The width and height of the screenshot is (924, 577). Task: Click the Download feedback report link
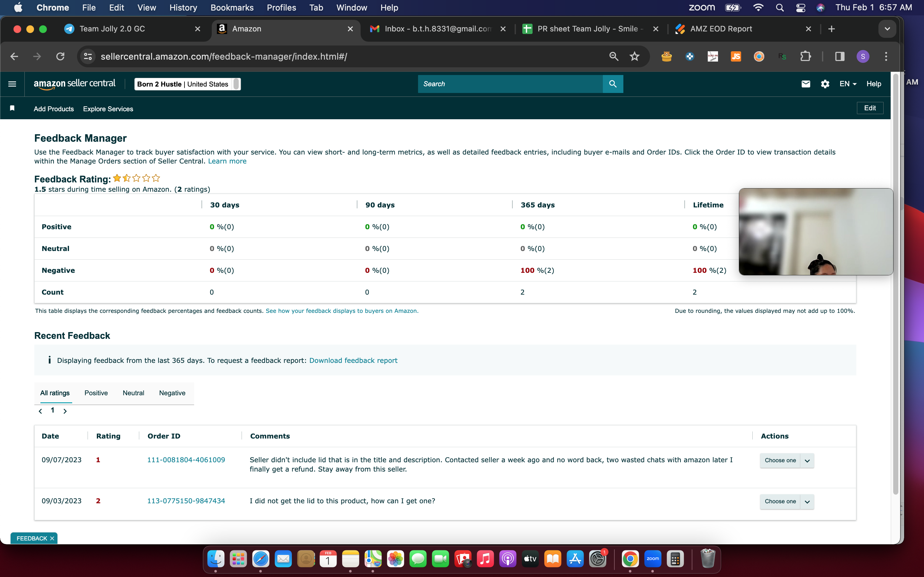coord(353,361)
